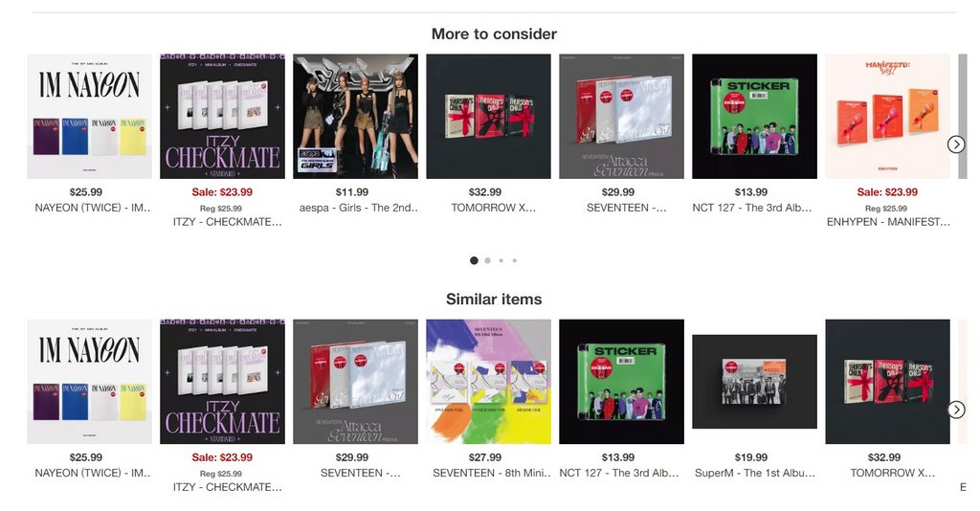Open NCT 127 Sticker image in More to consider
Image resolution: width=980 pixels, height=511 pixels.
pyautogui.click(x=754, y=116)
